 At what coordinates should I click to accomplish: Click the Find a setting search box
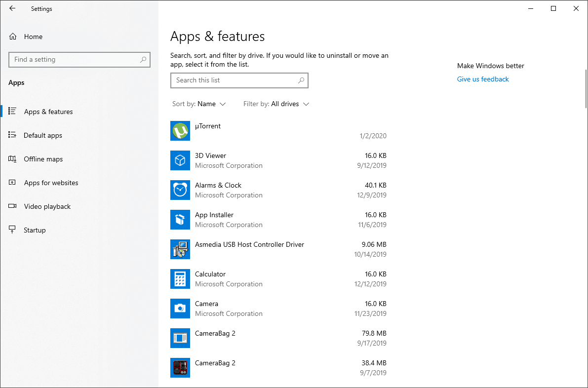click(79, 60)
